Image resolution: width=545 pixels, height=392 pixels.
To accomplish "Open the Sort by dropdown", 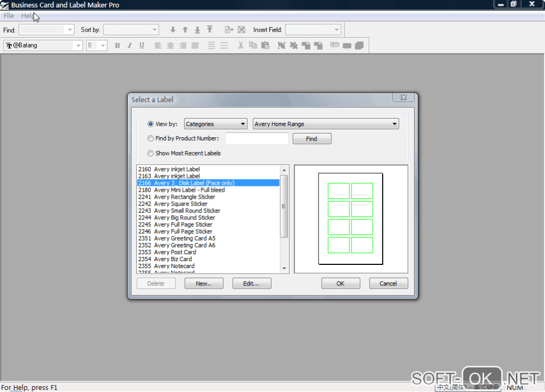I will (131, 30).
